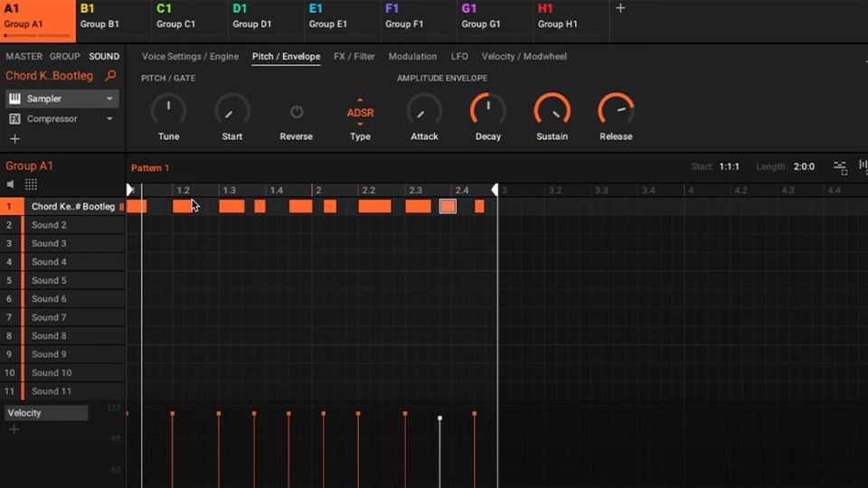868x488 pixels.
Task: Click the plus icon below the Velocity lane
Action: (14, 429)
